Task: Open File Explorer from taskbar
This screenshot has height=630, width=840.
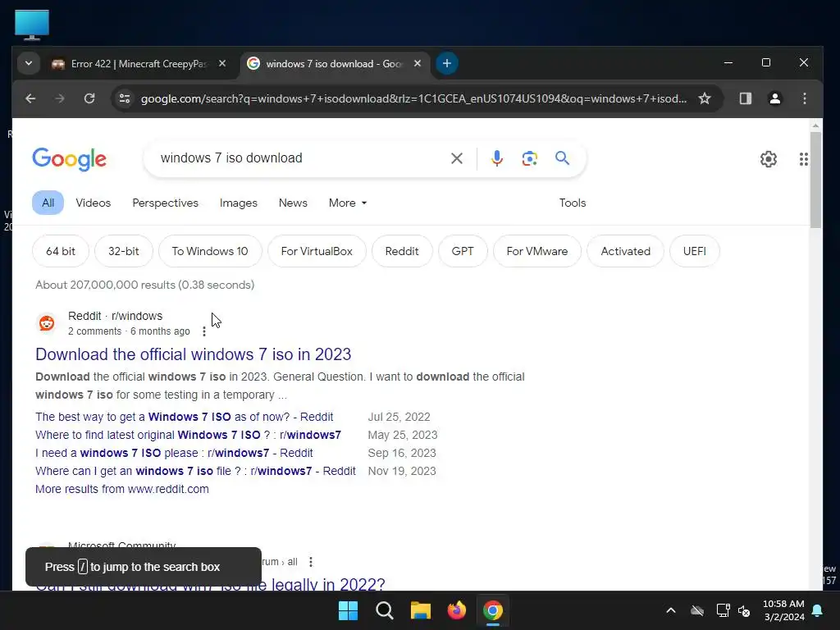Action: [421, 610]
